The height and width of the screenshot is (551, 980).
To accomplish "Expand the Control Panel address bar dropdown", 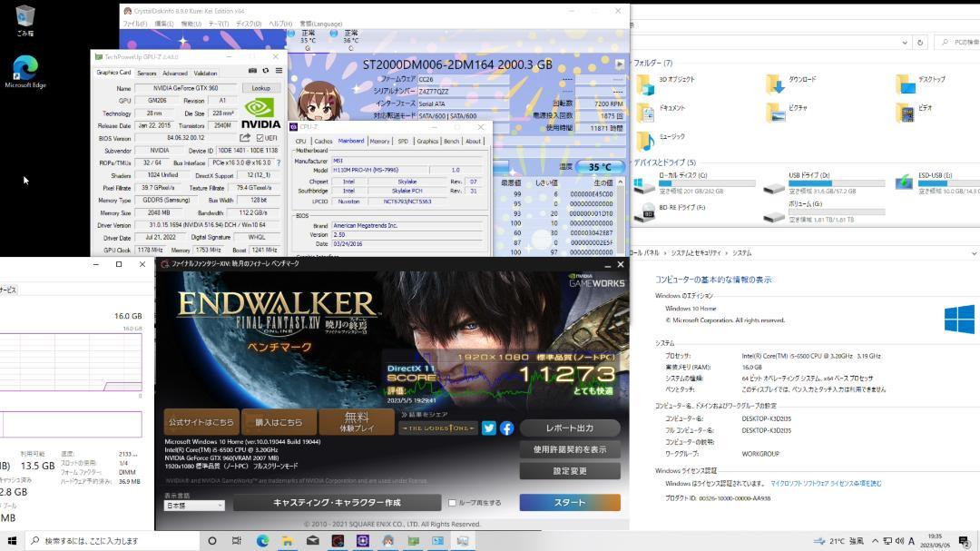I will [973, 253].
